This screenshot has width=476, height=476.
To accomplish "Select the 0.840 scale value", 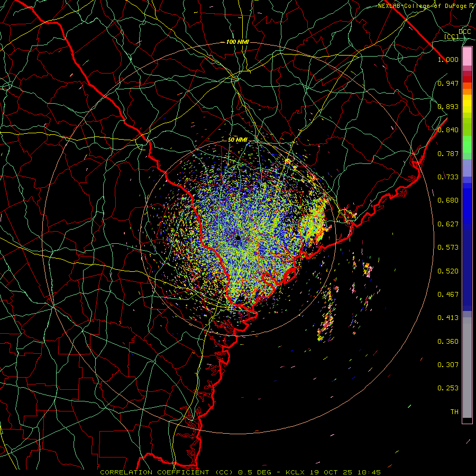I will point(448,130).
